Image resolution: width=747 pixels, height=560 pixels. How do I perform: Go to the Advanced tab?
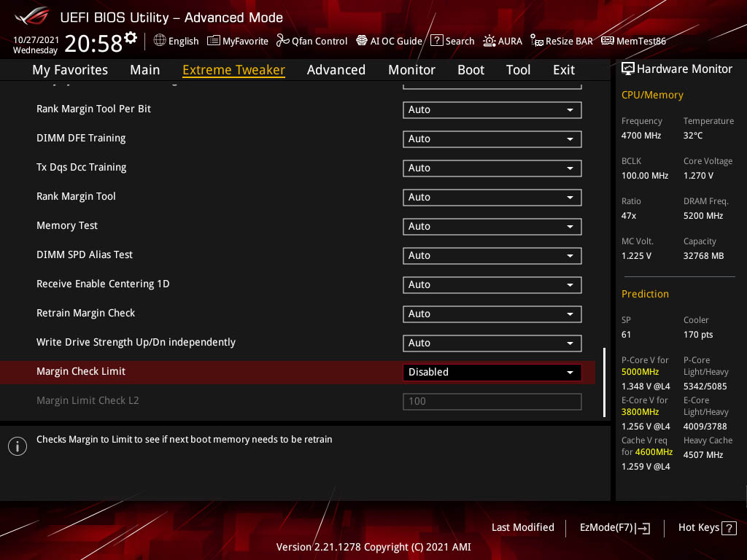point(336,69)
